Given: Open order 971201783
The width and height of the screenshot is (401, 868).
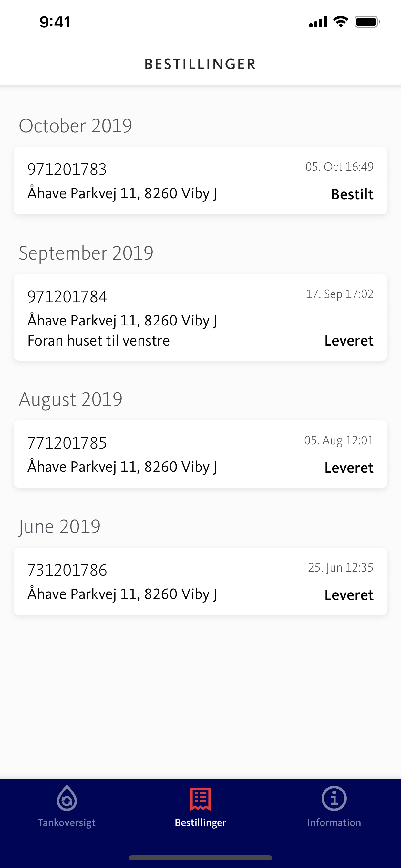Looking at the screenshot, I should pos(200,181).
